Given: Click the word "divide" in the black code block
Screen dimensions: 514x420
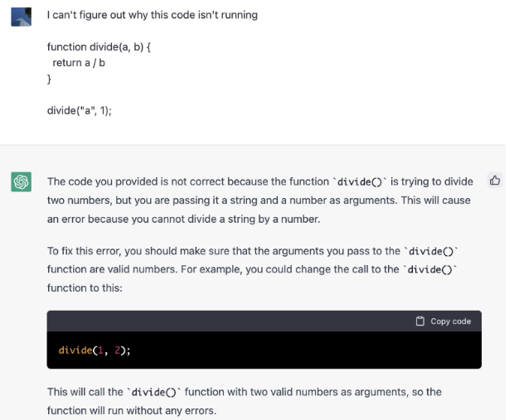Looking at the screenshot, I should tap(75, 350).
